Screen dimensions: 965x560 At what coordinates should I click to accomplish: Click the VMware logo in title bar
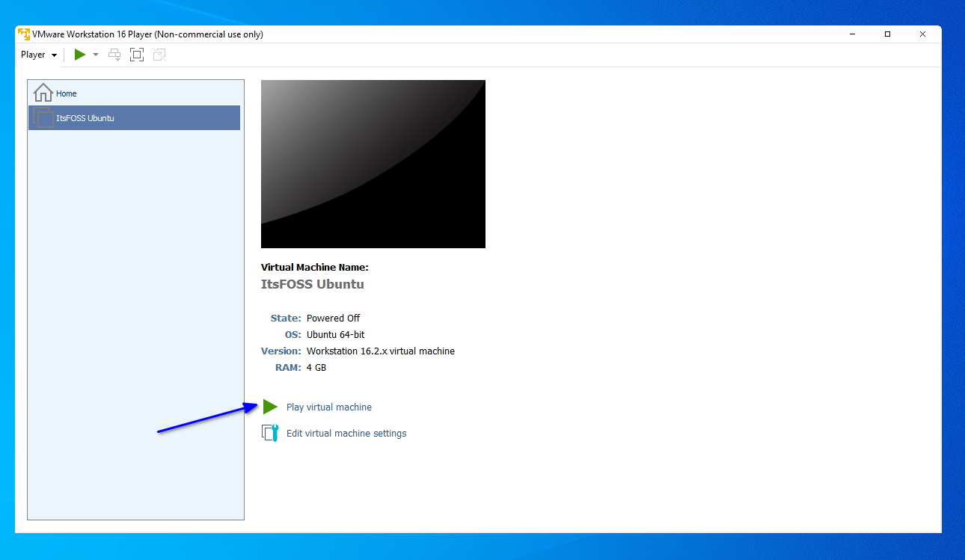coord(24,34)
